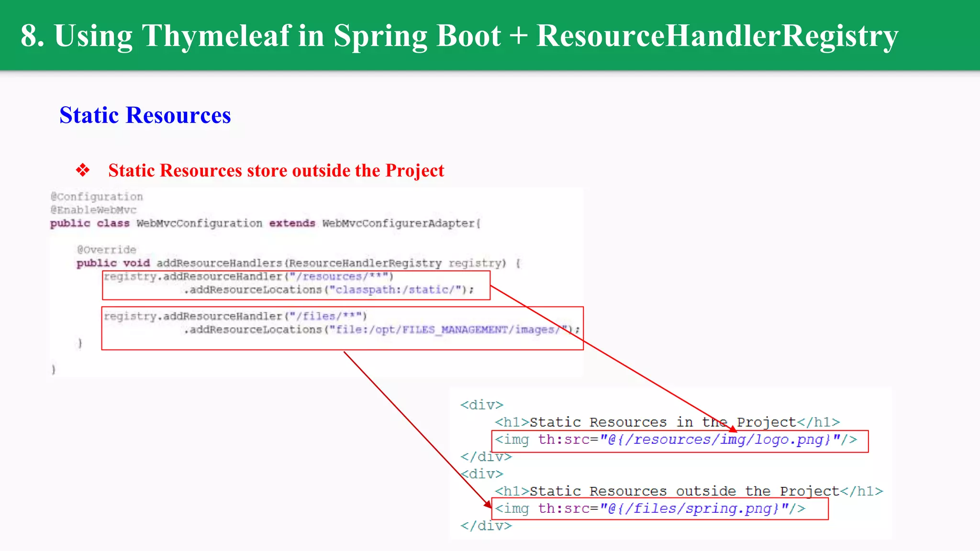
Task: Click the @Configuration annotation line
Action: 97,197
